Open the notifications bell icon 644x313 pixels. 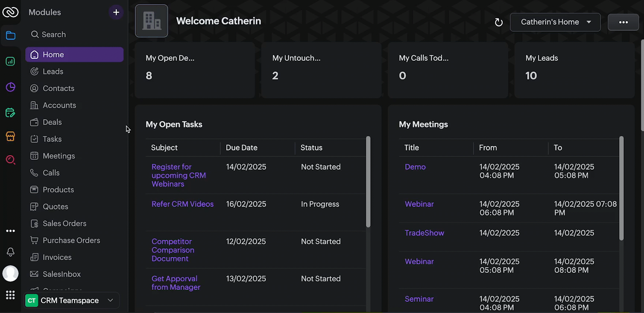click(x=11, y=252)
